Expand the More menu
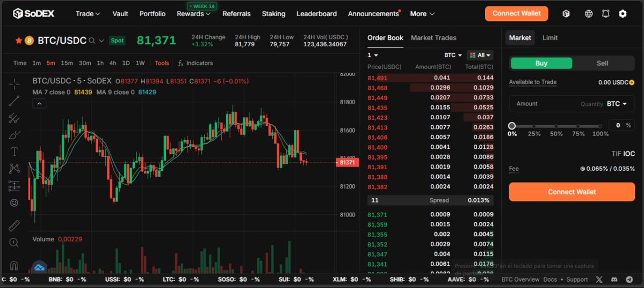 422,13
